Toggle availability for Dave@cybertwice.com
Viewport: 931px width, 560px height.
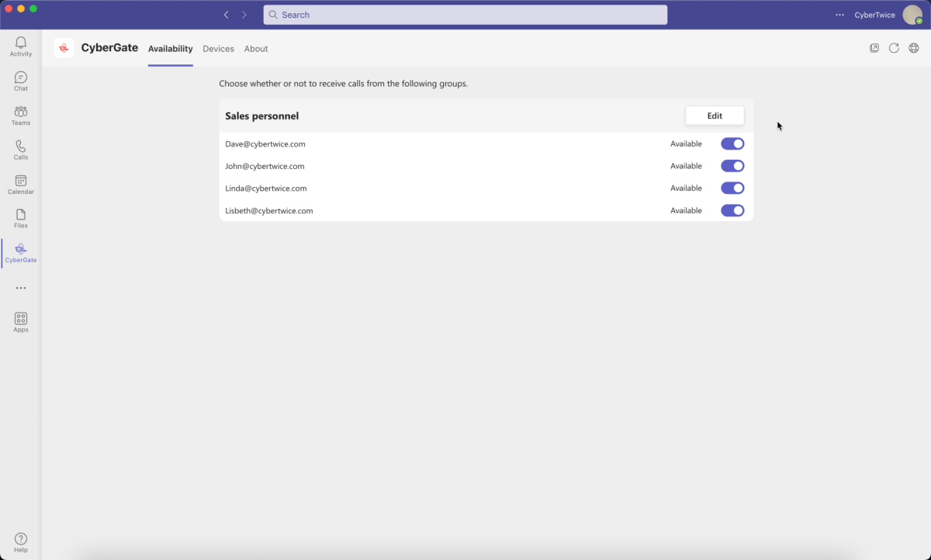tap(732, 143)
